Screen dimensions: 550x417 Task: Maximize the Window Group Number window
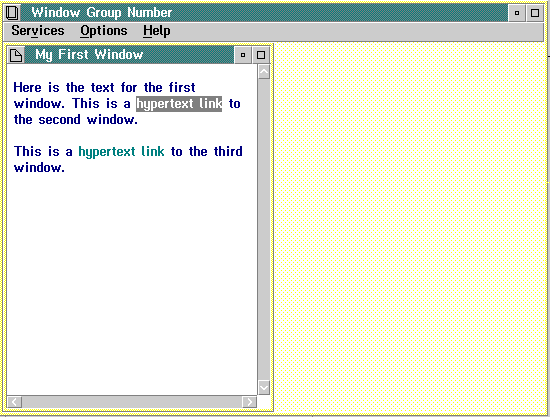(x=535, y=13)
